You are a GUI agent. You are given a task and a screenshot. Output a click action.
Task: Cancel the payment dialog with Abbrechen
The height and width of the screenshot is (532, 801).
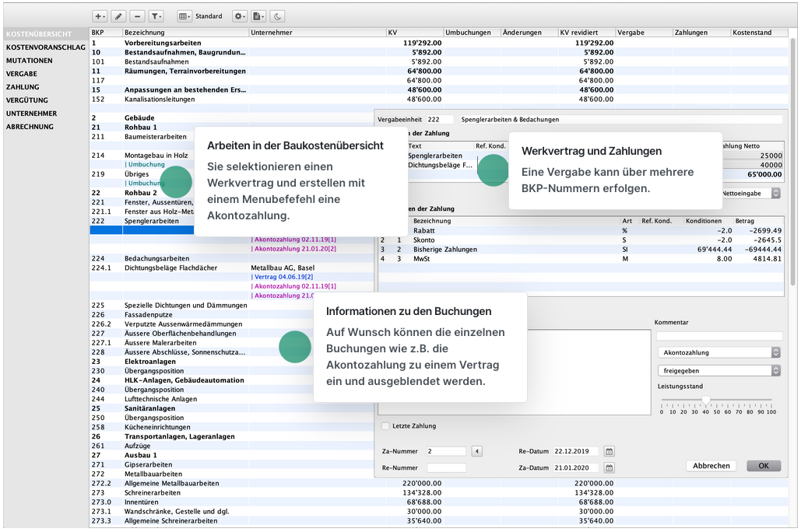(x=711, y=466)
